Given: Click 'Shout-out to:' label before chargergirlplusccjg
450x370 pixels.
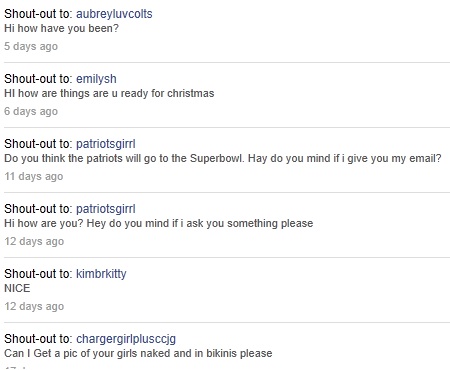Looking at the screenshot, I should coord(38,339).
